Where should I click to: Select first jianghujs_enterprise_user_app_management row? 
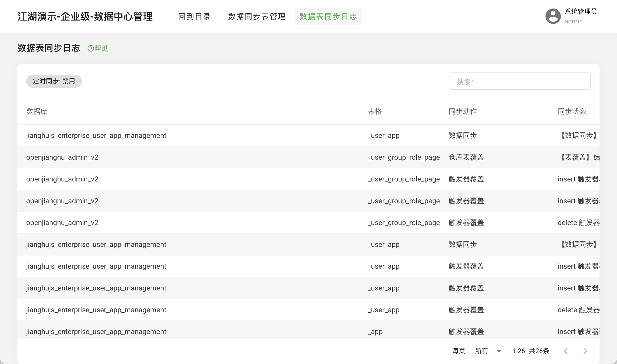pyautogui.click(x=96, y=135)
